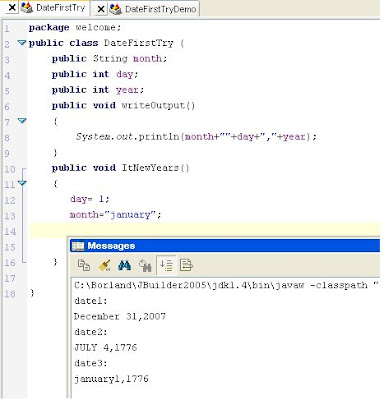Click the 'public String month;' declaration
Viewport: 384px width, 400px height.
(109, 59)
